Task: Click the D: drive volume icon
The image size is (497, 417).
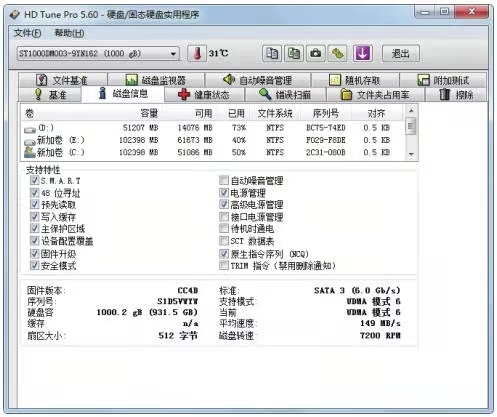Action: [x=30, y=130]
